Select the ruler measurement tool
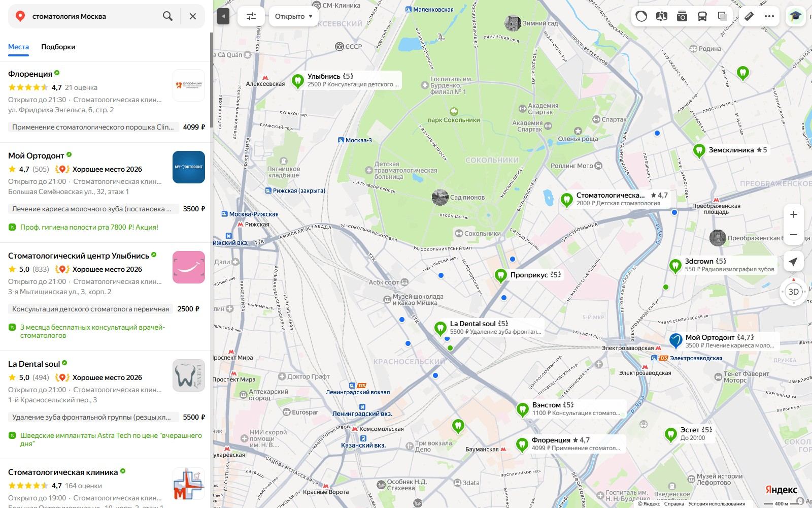Screen dimensions: 812x508 [x=749, y=16]
